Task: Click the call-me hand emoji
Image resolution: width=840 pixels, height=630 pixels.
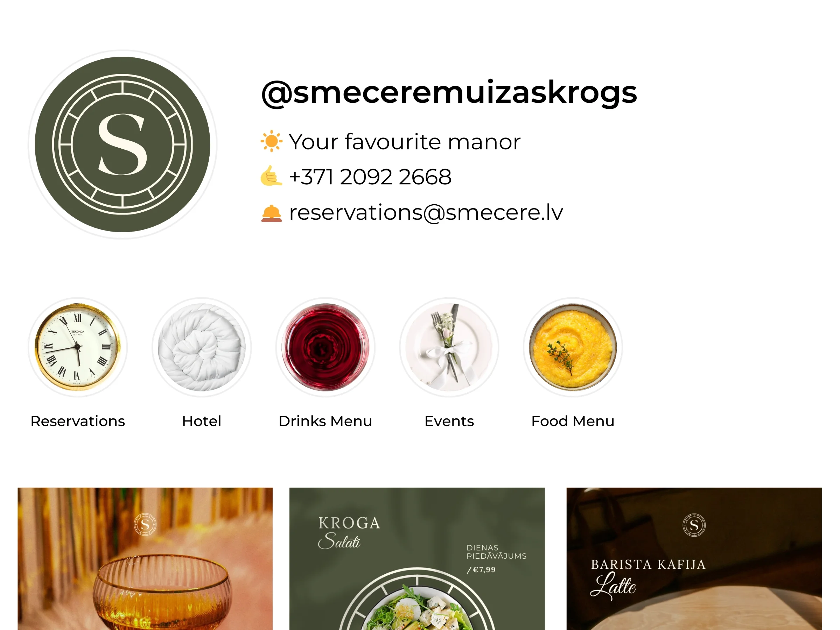Action: pos(272,176)
